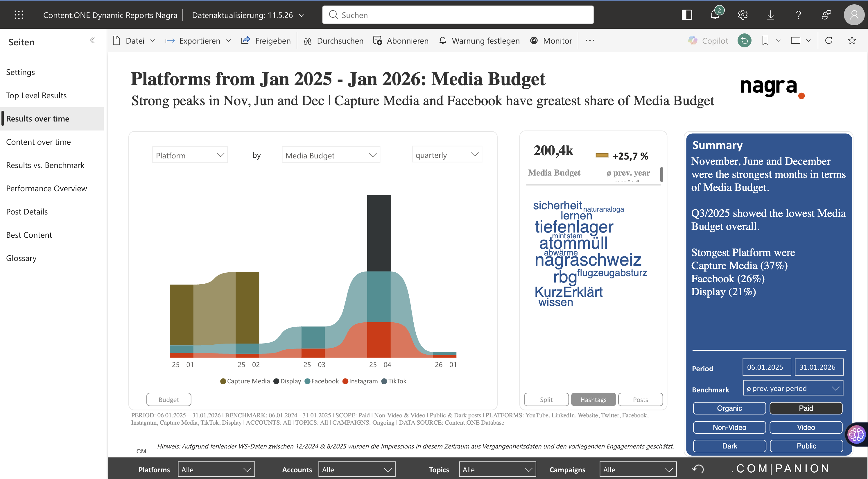Collapse the Seiten pages pane
The width and height of the screenshot is (868, 479).
click(x=92, y=41)
